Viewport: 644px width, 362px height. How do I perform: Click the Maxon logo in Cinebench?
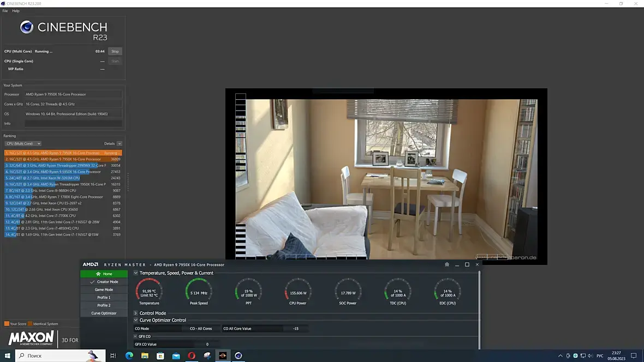31,339
